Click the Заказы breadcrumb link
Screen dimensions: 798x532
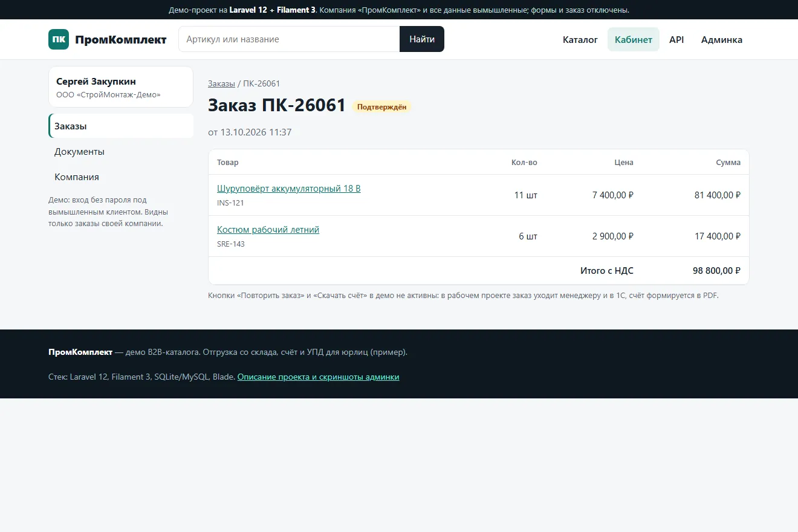(221, 83)
